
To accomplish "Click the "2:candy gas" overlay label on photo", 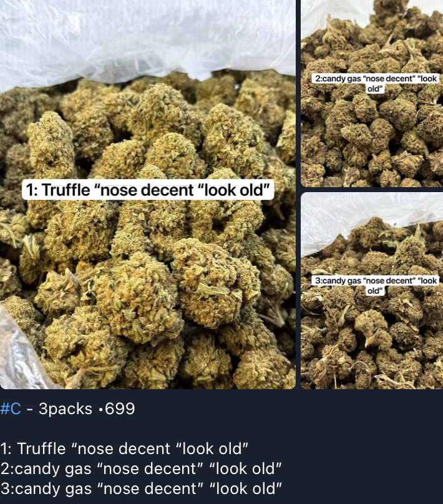I will coord(376,84).
